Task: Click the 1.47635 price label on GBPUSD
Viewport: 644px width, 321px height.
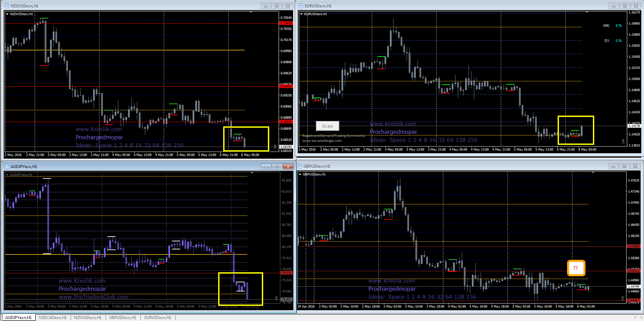Action: tap(633, 180)
